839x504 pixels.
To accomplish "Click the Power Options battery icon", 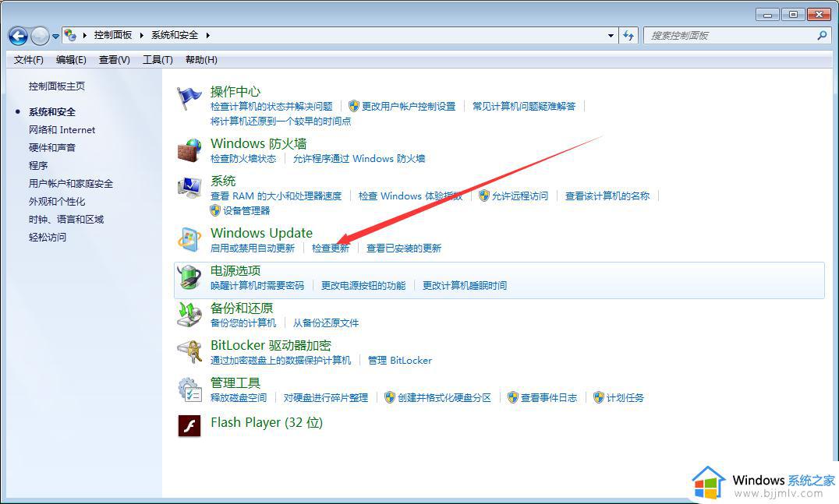I will click(189, 277).
